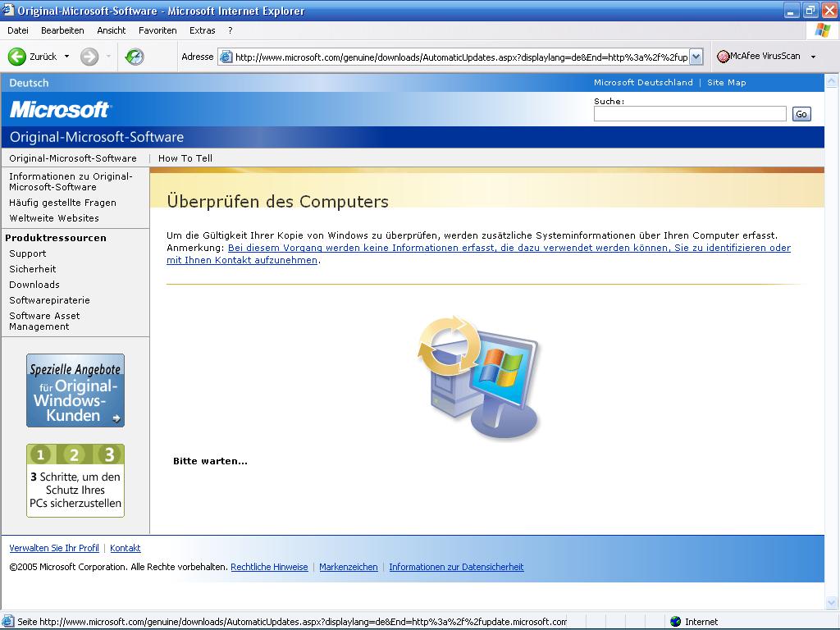Open the Datei menu

pyautogui.click(x=18, y=30)
